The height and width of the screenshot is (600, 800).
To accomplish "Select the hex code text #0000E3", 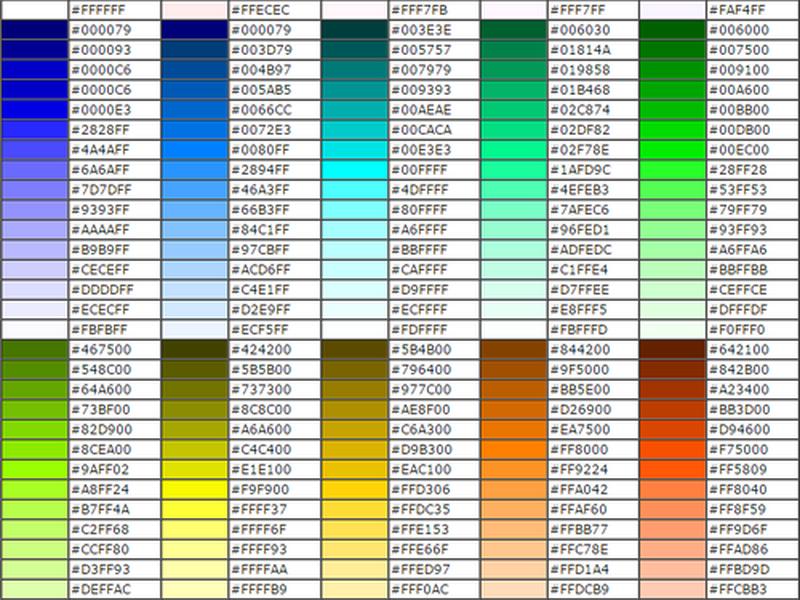I will tap(101, 110).
